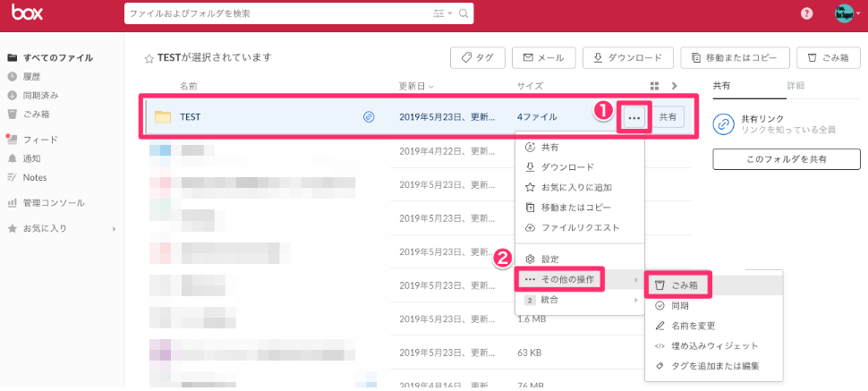Switch to grid view layout icon
868x391 pixels.
point(654,86)
